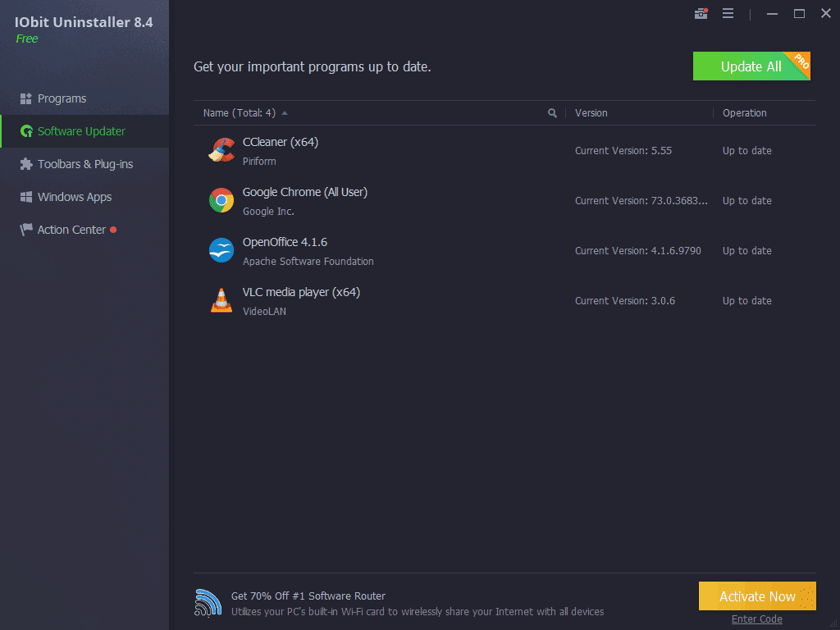This screenshot has width=840, height=630.
Task: Minimize the IObit Uninstaller window
Action: [x=772, y=13]
